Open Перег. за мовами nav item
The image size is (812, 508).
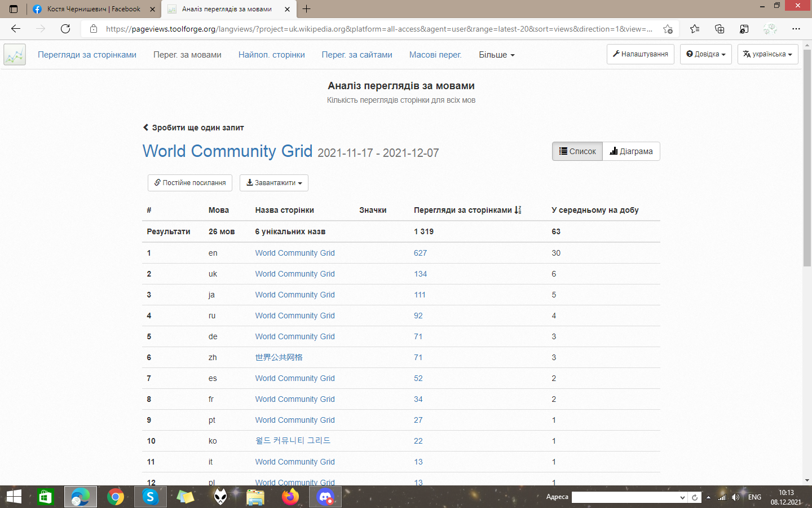[x=187, y=55]
